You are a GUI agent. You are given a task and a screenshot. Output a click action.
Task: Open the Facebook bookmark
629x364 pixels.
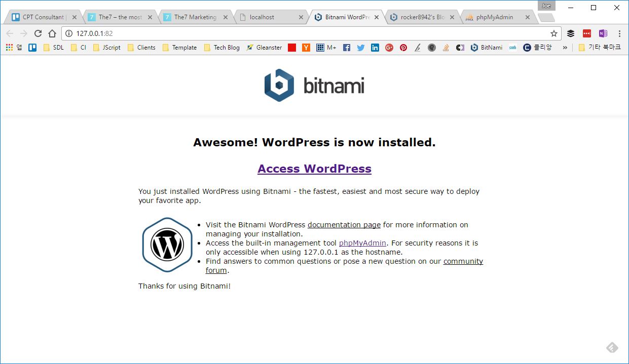347,48
